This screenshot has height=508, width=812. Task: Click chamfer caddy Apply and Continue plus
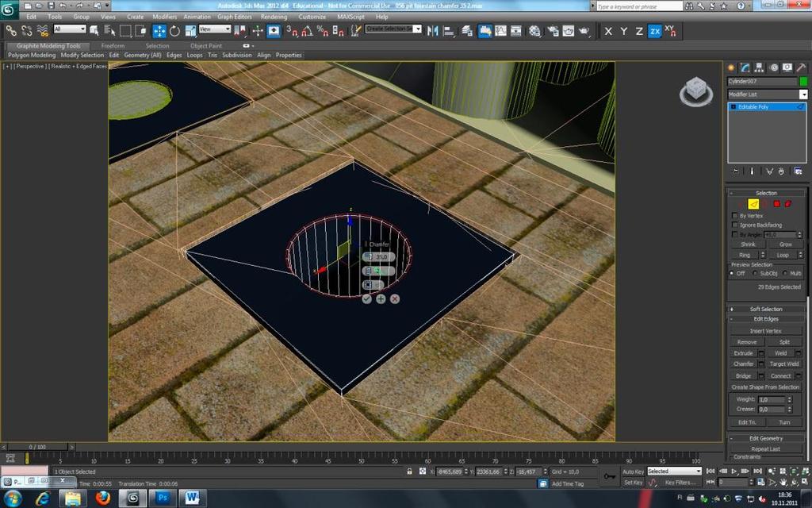[381, 299]
